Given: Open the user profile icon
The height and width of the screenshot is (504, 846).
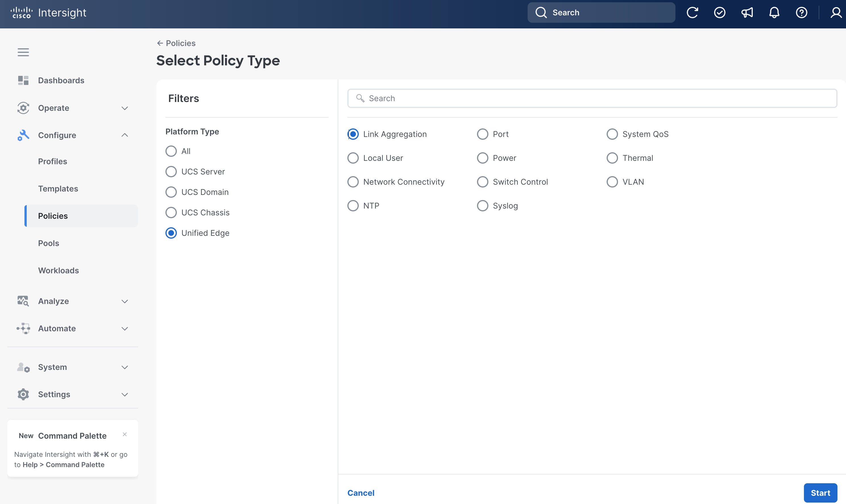Looking at the screenshot, I should pyautogui.click(x=836, y=13).
